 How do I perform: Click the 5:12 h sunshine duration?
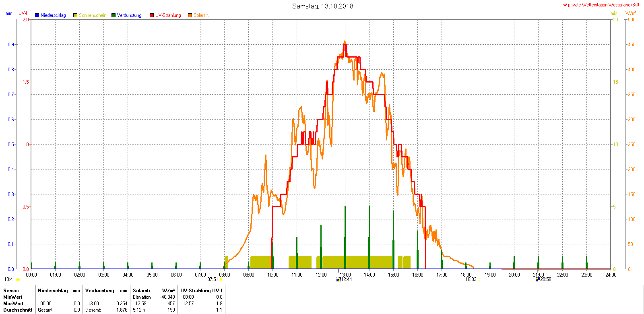pos(139,310)
